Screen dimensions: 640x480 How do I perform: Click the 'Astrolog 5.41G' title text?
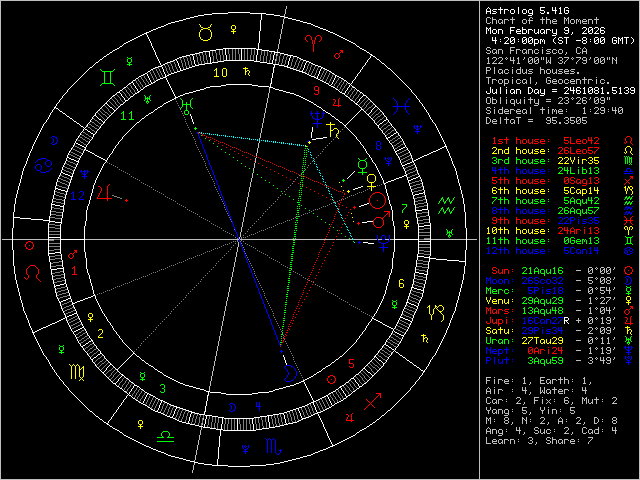pyautogui.click(x=527, y=11)
